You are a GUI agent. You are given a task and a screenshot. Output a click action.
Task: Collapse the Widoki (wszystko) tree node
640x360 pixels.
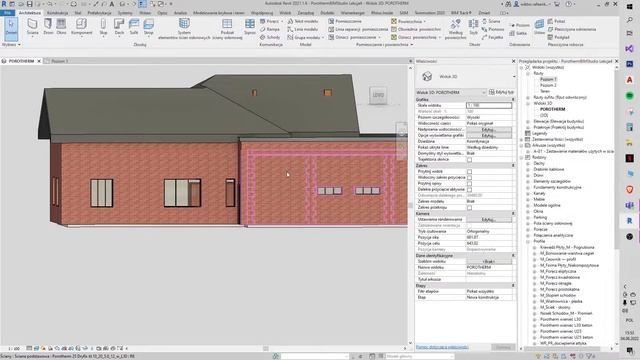[522, 67]
